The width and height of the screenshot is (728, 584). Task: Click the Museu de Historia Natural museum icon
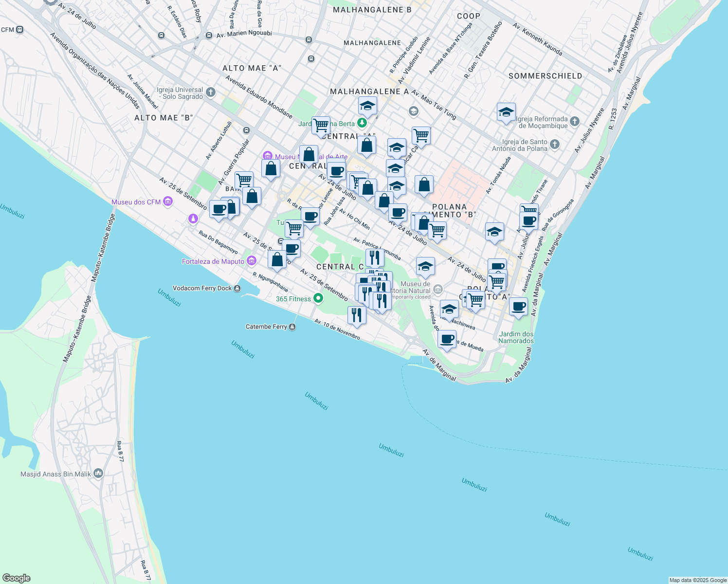point(437,290)
